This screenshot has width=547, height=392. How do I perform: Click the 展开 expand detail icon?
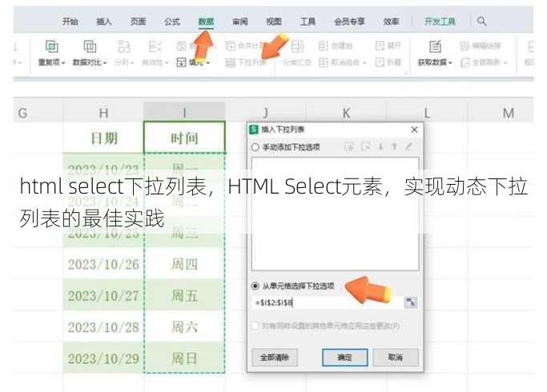(x=380, y=46)
